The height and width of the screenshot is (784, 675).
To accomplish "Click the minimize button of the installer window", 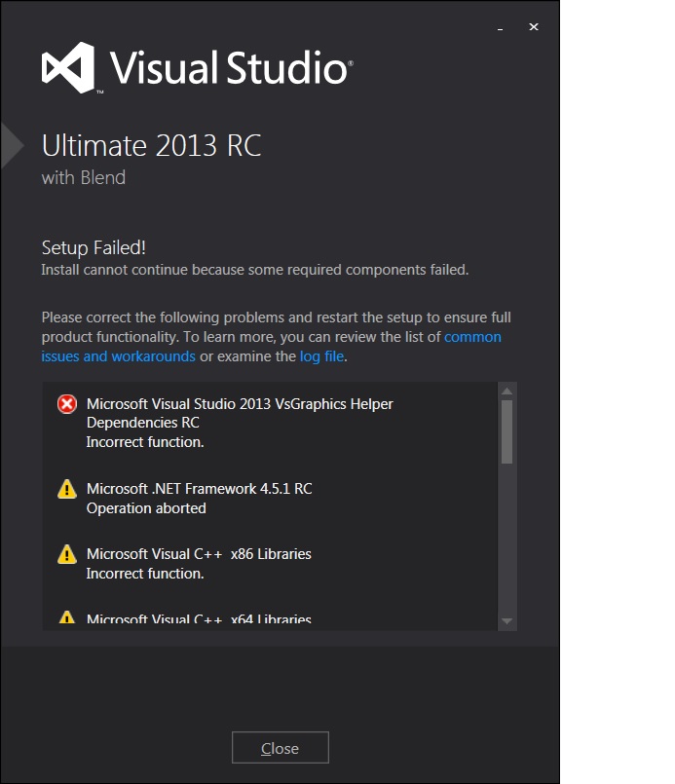I will pyautogui.click(x=500, y=30).
